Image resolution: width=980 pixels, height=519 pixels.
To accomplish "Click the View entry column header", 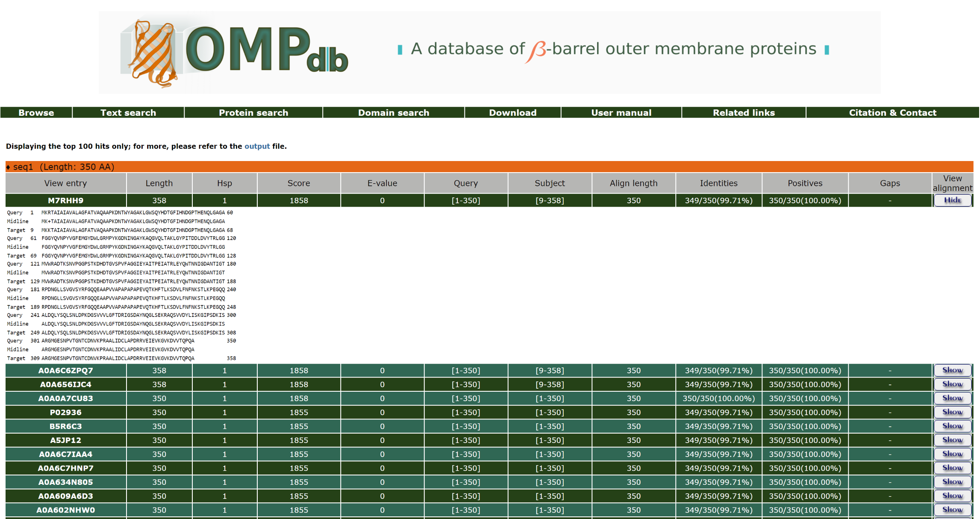I will click(65, 183).
